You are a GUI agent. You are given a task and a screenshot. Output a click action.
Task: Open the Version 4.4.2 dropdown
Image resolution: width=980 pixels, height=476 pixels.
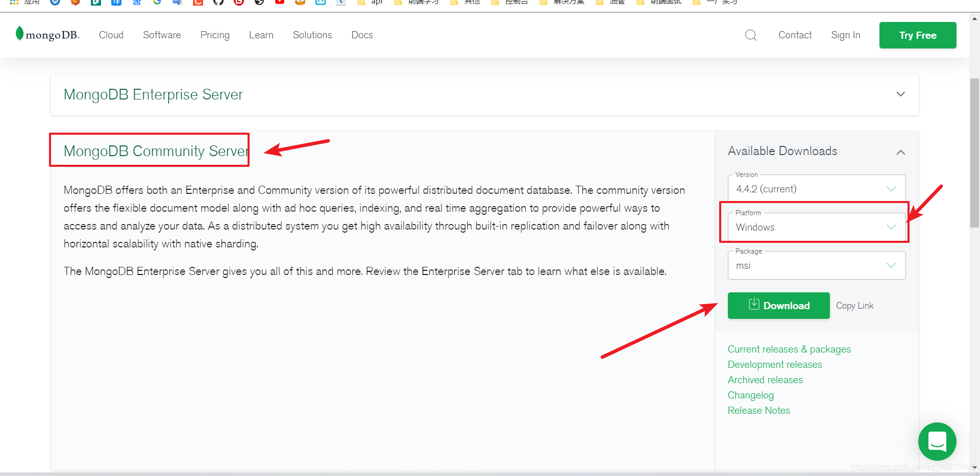pos(817,189)
